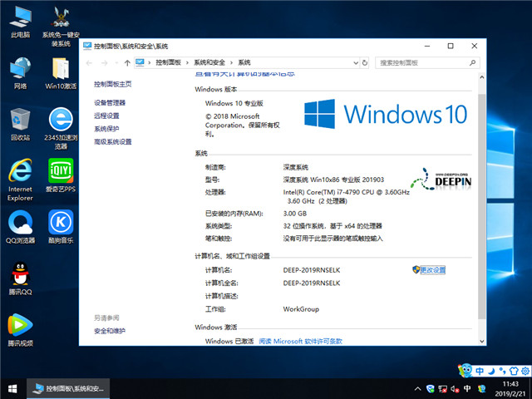Click the search magnifier icon

(473, 62)
